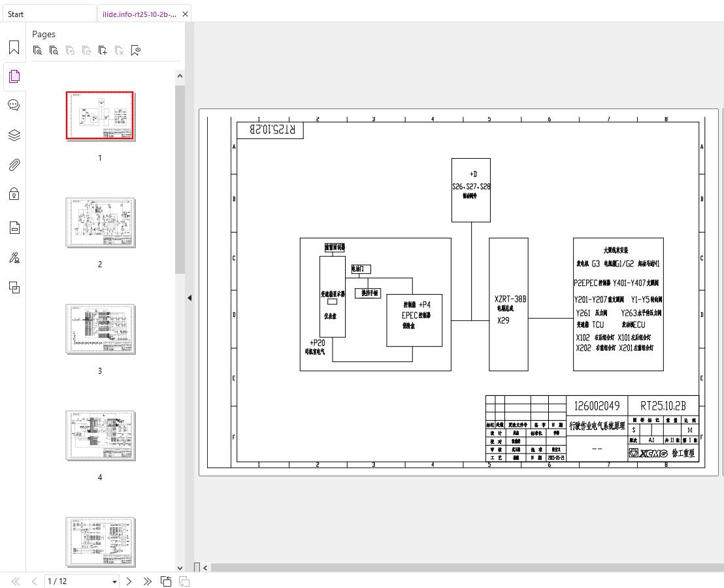Toggle the page properties eye icon
724x588 pixels.
click(135, 50)
